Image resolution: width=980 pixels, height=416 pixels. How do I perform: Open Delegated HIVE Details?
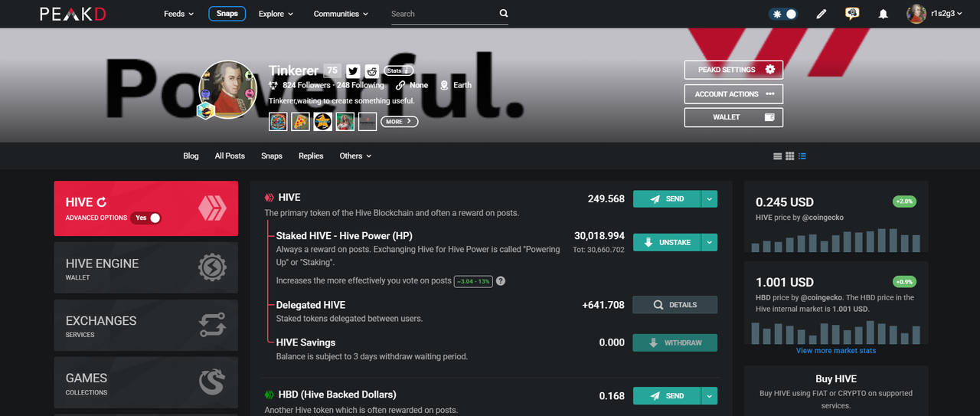point(675,305)
